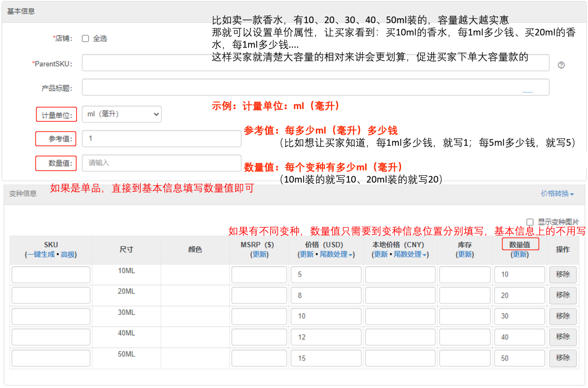588x388 pixels.
Task: Enable the 显示变种图片 checkbox
Action: 530,222
